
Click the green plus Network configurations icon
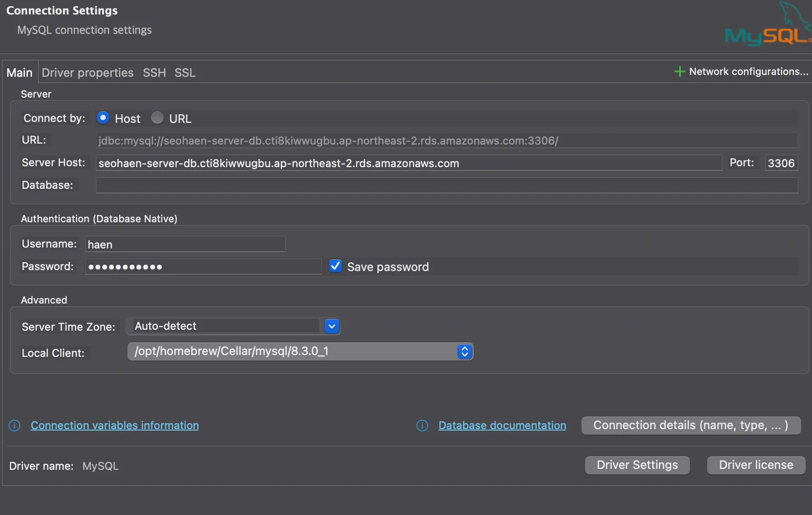click(680, 71)
